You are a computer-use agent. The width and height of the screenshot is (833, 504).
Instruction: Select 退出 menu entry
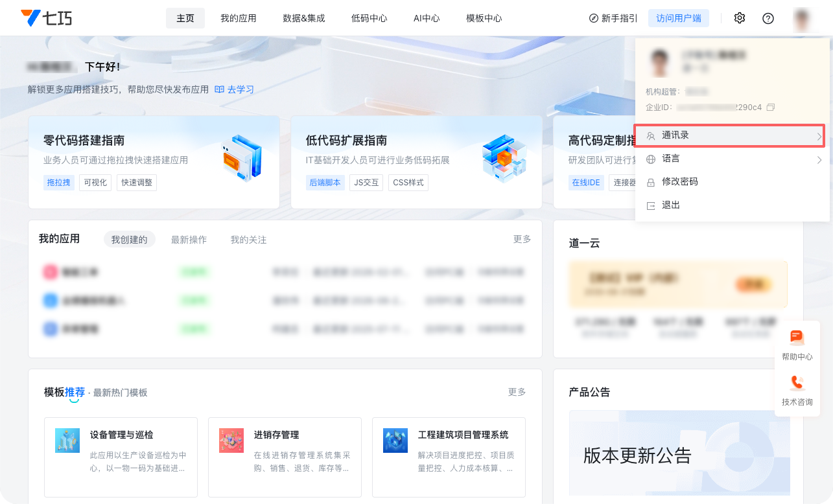pyautogui.click(x=732, y=205)
